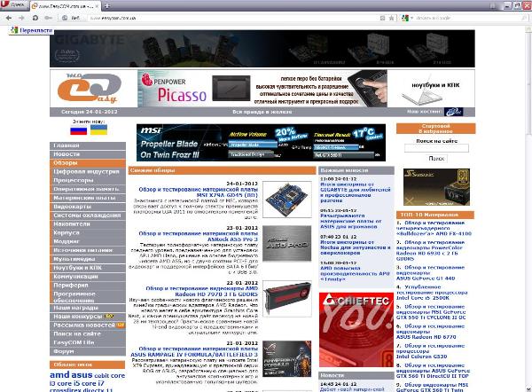Screen dimensions: 532x392
Task: Click the ROG Battlefield motherboard thumbnail
Action: pos(287,358)
